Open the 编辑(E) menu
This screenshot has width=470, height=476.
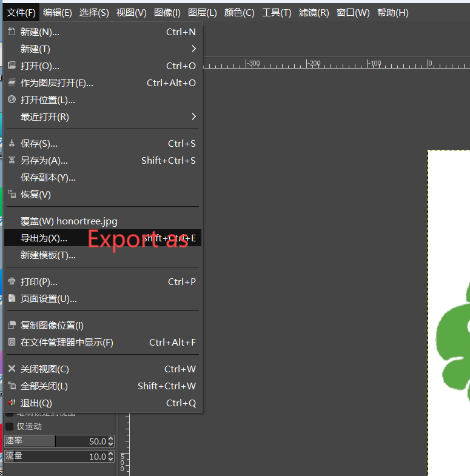point(58,13)
